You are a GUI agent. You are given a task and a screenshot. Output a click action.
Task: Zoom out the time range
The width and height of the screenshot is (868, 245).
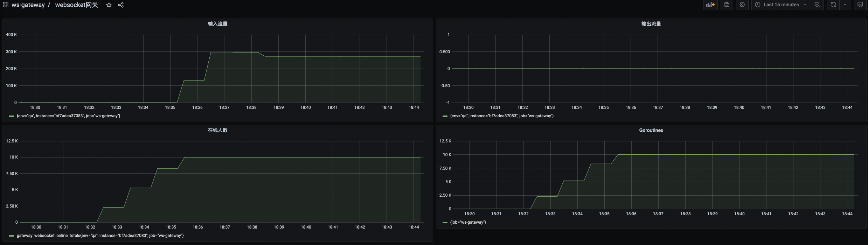point(817,5)
